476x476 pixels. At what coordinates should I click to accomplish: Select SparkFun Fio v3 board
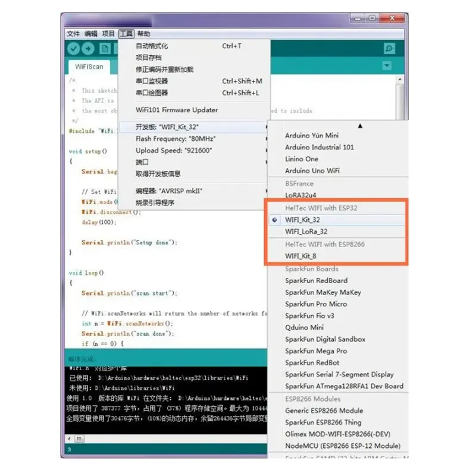click(x=338, y=316)
